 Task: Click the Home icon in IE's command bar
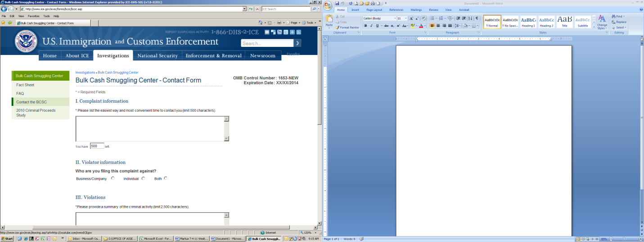pyautogui.click(x=261, y=23)
